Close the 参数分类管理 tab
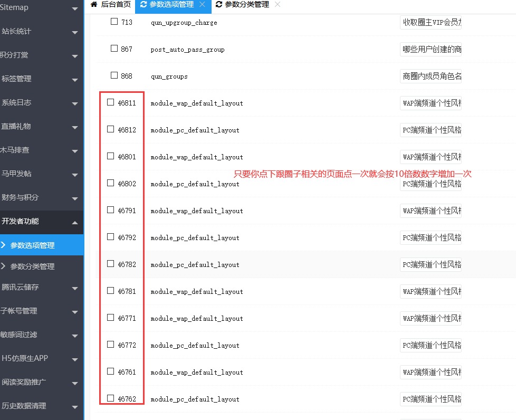The image size is (516, 420). click(278, 5)
